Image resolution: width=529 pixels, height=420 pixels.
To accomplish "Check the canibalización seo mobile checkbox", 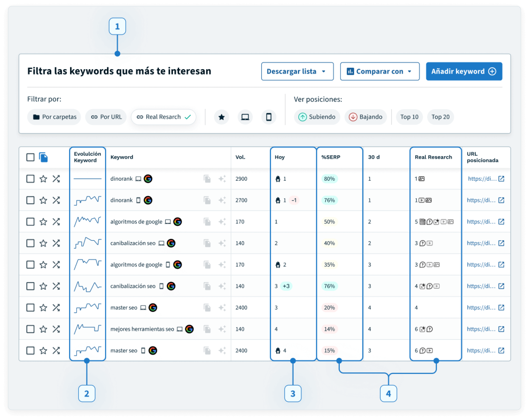I will tap(30, 286).
